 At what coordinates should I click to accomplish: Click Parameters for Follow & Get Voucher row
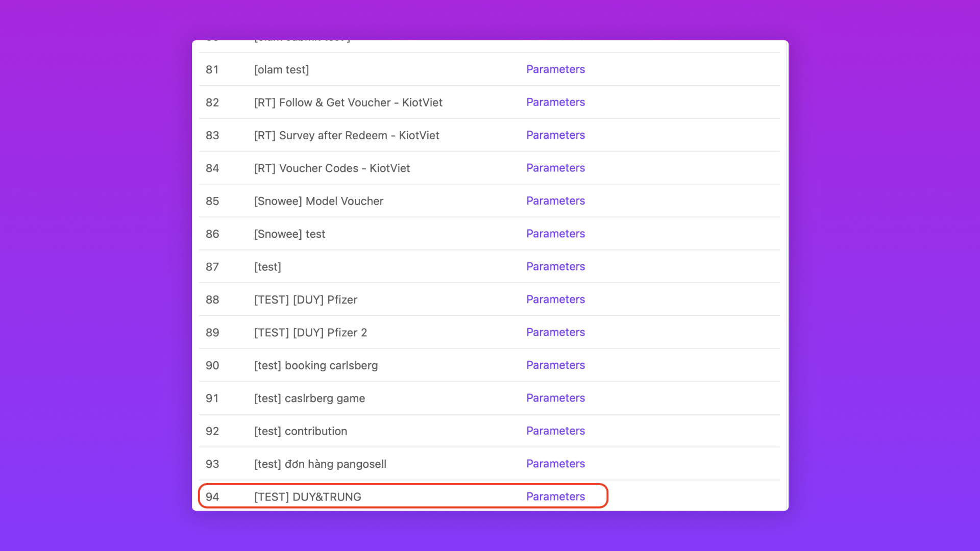(555, 102)
